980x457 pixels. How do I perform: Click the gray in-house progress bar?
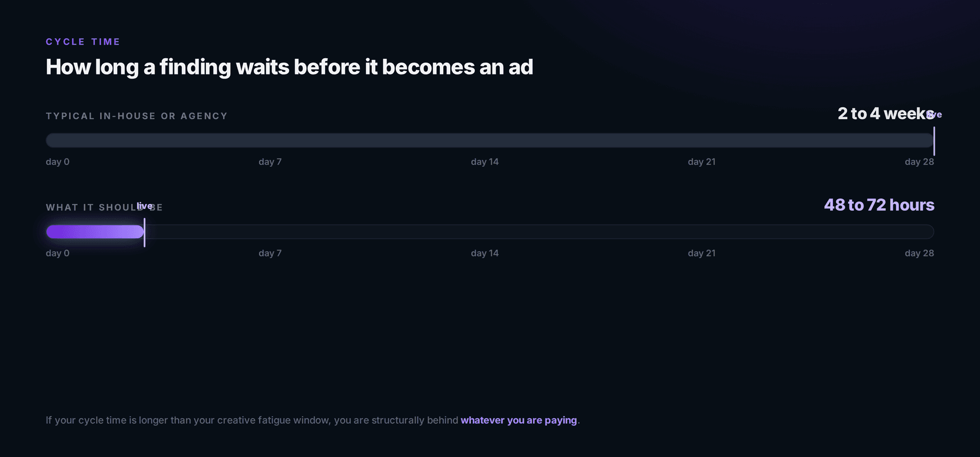[490, 140]
